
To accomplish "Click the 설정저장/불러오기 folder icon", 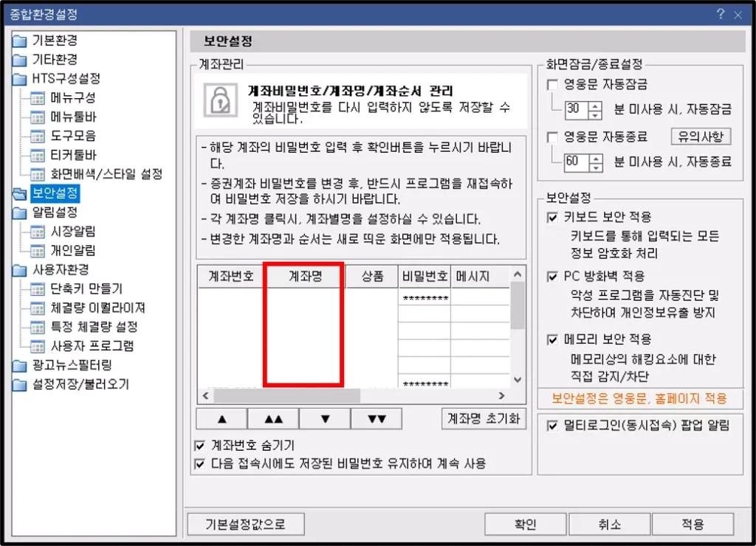I will [x=19, y=384].
